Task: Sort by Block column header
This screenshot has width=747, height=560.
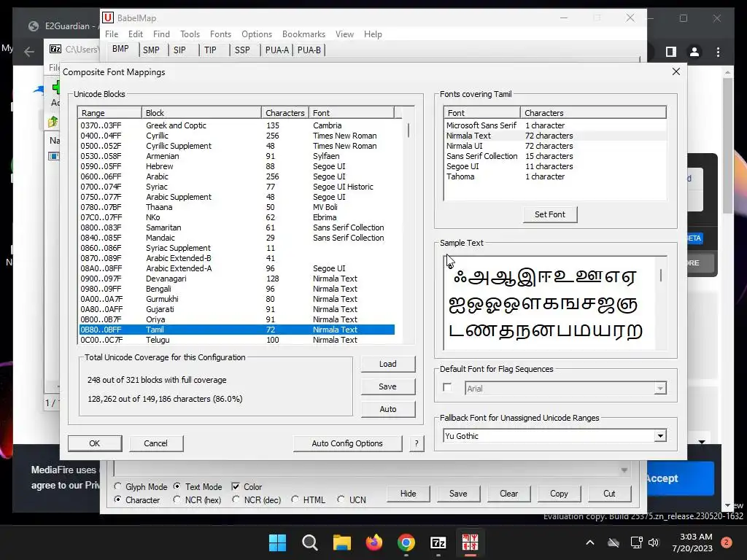Action: [x=201, y=113]
